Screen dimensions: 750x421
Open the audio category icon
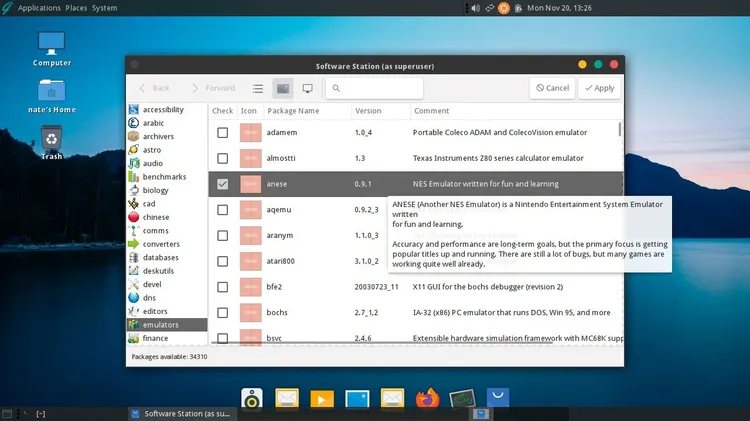click(133, 163)
